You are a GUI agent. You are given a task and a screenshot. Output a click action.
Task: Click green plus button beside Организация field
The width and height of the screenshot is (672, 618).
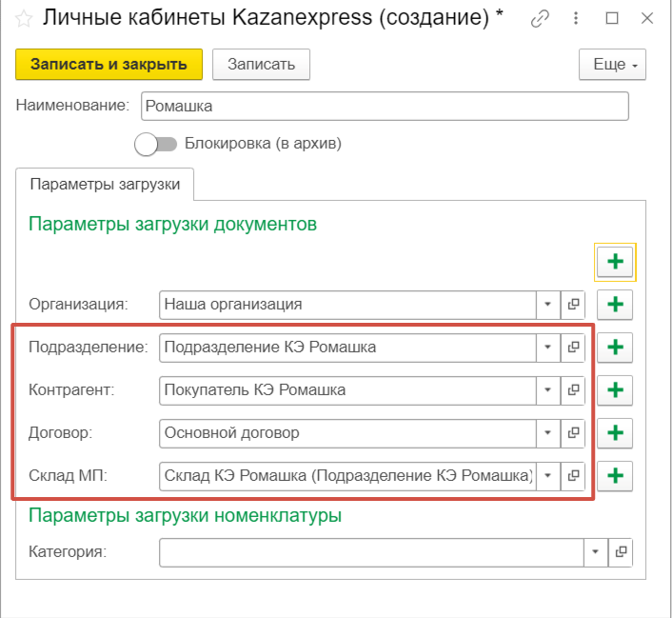615,305
